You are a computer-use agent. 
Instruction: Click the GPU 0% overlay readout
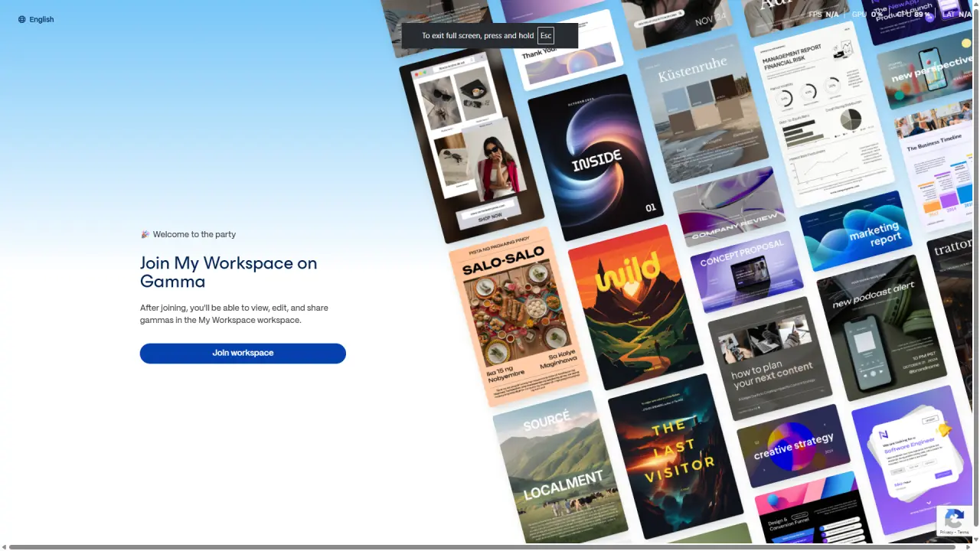click(867, 14)
